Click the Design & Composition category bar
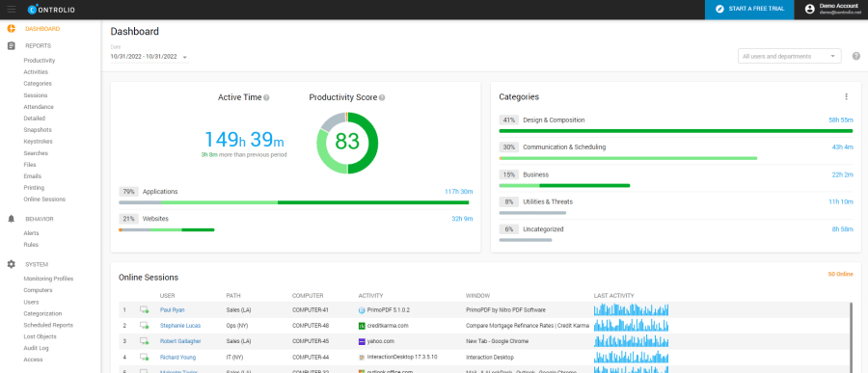 [x=676, y=131]
